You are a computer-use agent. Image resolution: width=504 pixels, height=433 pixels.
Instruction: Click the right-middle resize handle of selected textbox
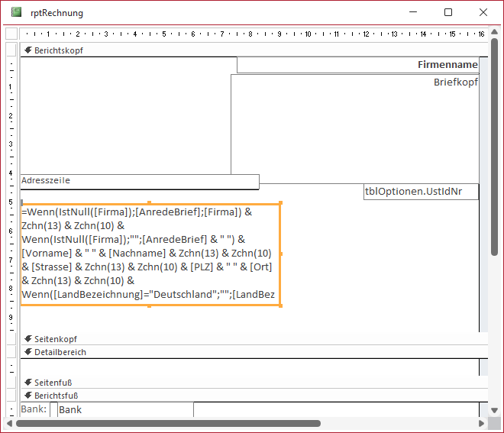coord(281,254)
